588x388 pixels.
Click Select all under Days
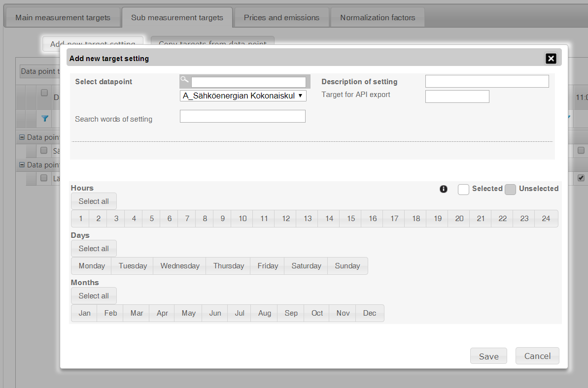point(94,248)
